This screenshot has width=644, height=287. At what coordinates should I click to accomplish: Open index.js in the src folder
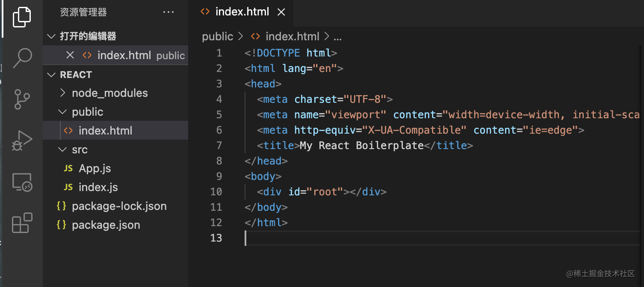pos(98,187)
